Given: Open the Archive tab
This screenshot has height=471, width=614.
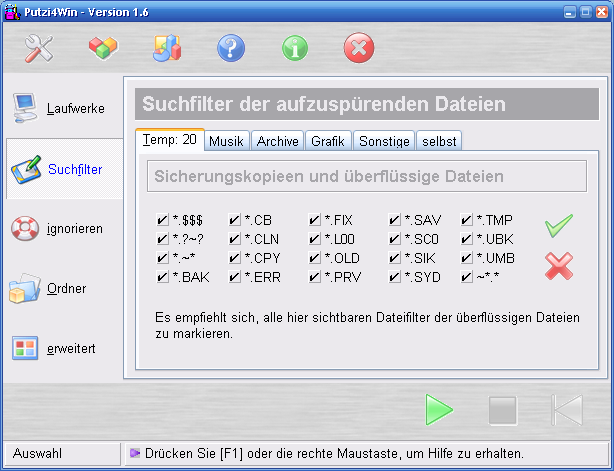Looking at the screenshot, I should point(278,141).
